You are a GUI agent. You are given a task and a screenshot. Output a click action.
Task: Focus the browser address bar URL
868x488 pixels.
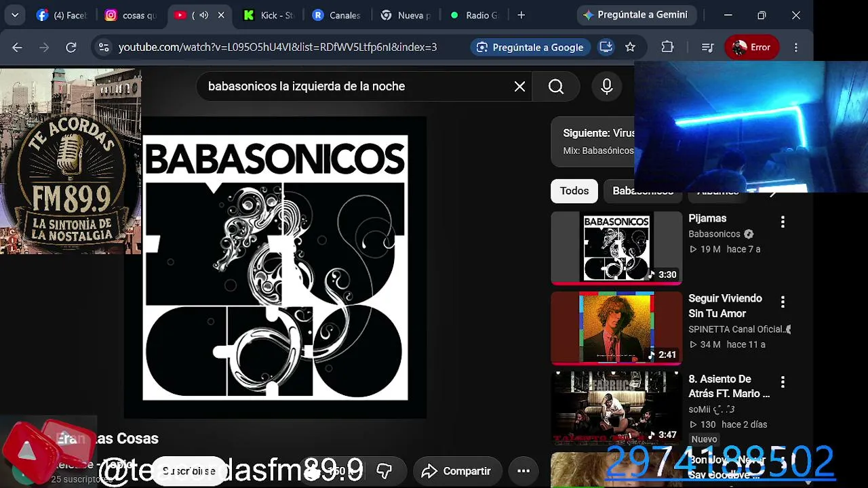(277, 47)
